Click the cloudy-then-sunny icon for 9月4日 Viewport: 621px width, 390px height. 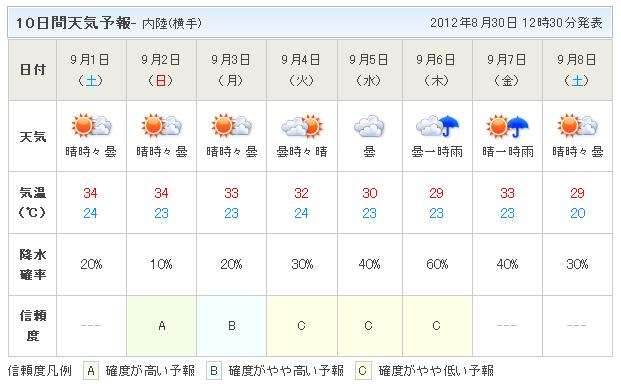[x=302, y=126]
